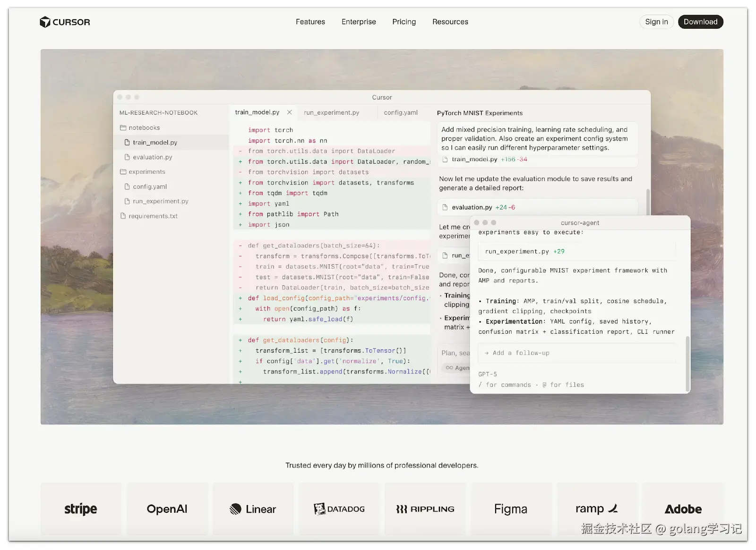The width and height of the screenshot is (756, 550).
Task: Click the Datadog logo card
Action: [339, 509]
